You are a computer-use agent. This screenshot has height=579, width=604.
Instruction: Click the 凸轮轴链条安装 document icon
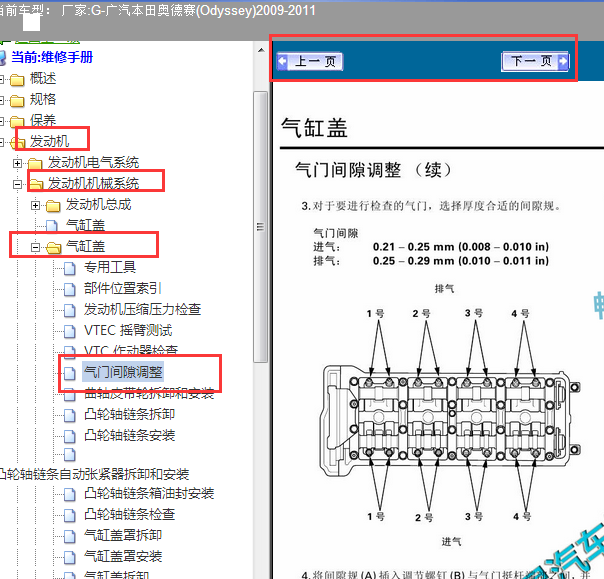[x=69, y=436]
